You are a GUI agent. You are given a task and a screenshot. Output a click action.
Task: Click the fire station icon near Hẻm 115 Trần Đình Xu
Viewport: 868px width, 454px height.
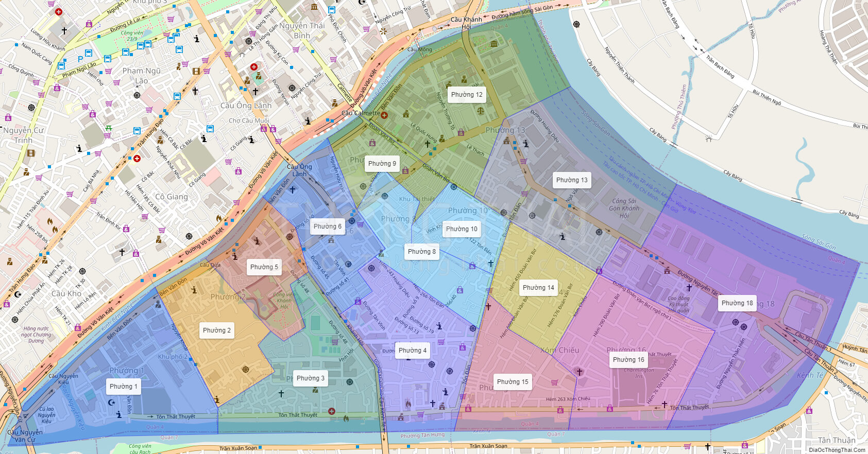click(x=50, y=222)
